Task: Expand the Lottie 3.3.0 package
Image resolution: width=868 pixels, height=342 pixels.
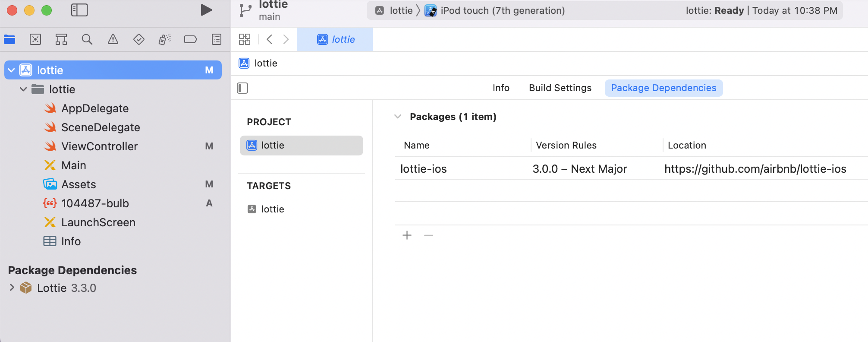Action: 12,288
